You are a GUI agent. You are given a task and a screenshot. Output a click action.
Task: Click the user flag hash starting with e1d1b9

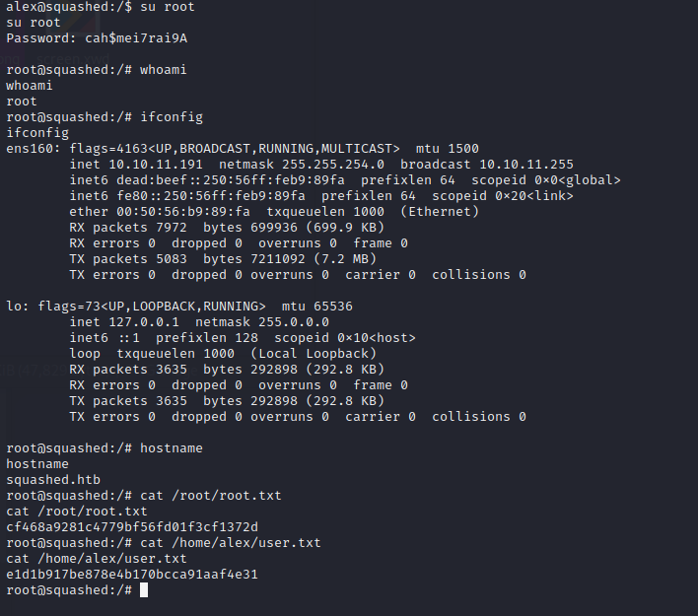click(132, 574)
